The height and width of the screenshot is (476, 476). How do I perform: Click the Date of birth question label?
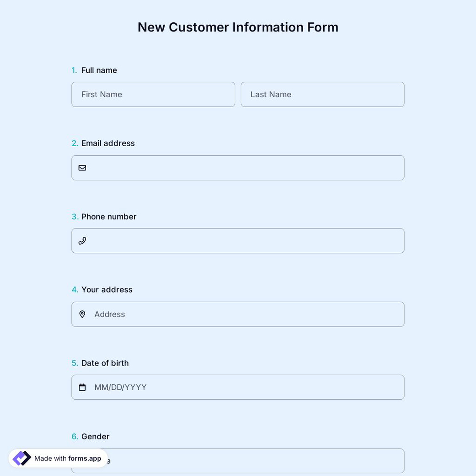105,363
